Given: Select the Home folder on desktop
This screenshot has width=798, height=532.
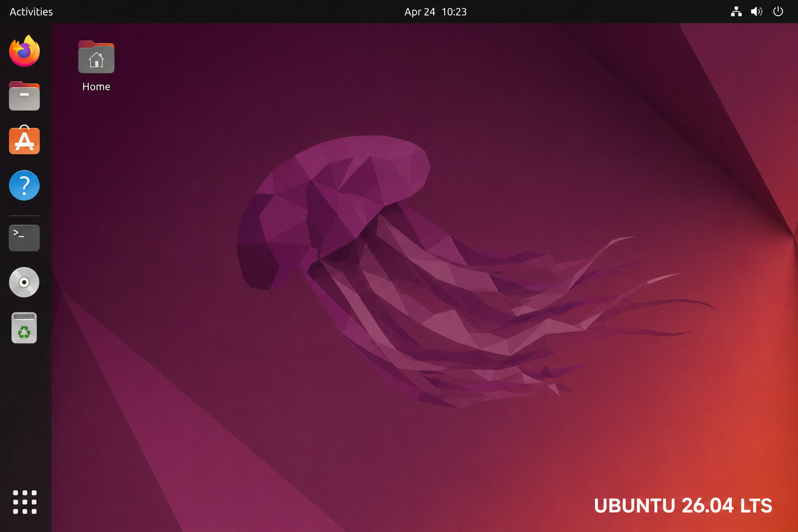Looking at the screenshot, I should (x=96, y=57).
